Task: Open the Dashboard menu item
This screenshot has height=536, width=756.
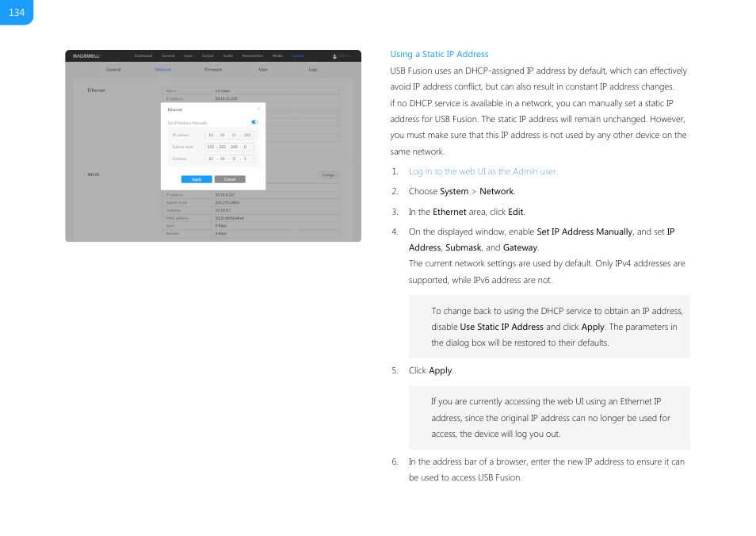Action: (x=143, y=56)
